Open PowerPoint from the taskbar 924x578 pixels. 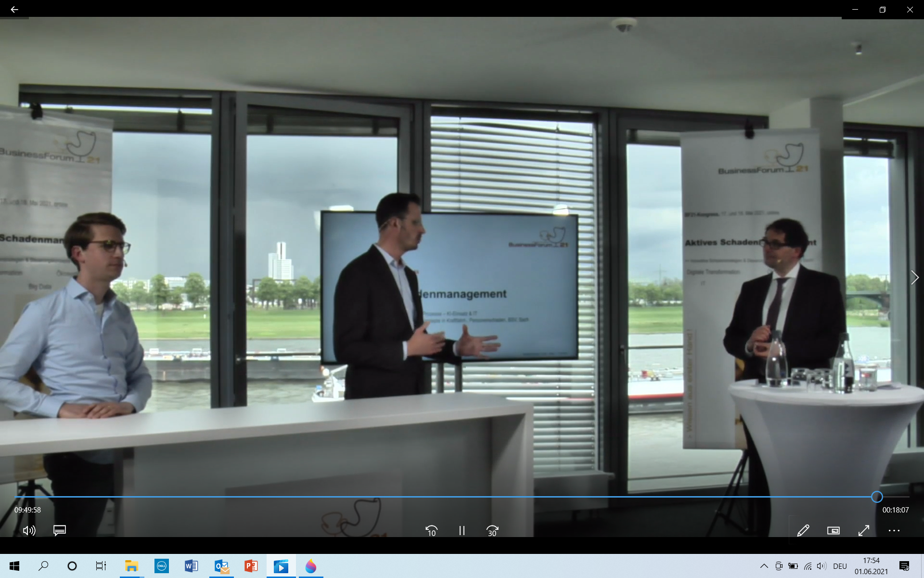pos(251,566)
